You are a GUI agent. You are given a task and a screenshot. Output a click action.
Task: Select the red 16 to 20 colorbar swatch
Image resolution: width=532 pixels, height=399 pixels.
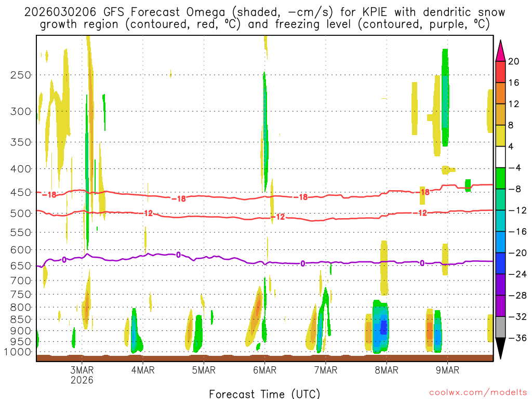(500, 72)
